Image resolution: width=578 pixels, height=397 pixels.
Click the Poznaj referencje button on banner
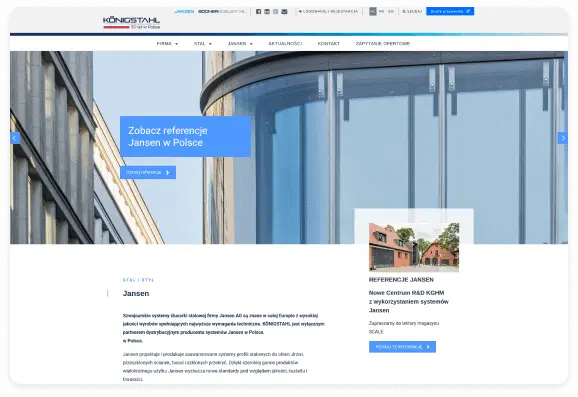tap(148, 173)
